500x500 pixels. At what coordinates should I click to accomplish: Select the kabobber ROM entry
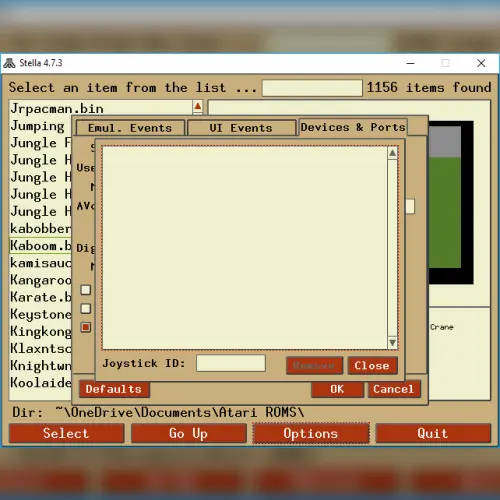41,229
